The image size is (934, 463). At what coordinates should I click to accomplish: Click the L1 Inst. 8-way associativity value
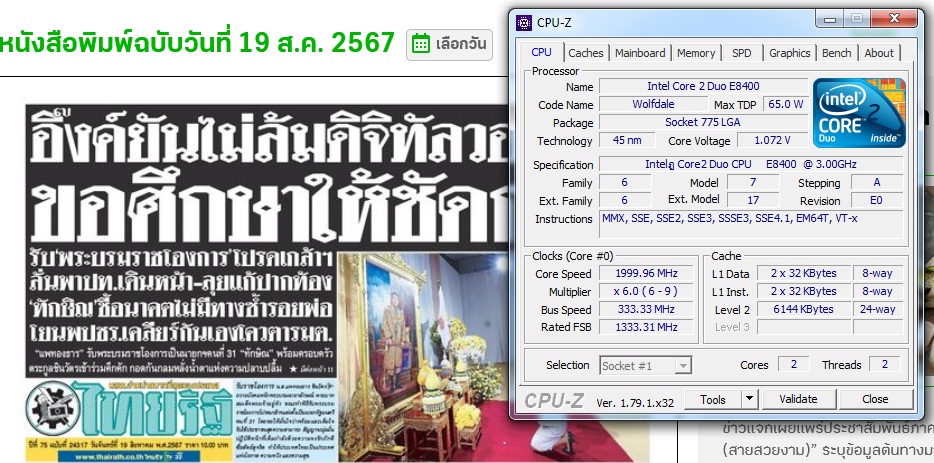(x=877, y=291)
